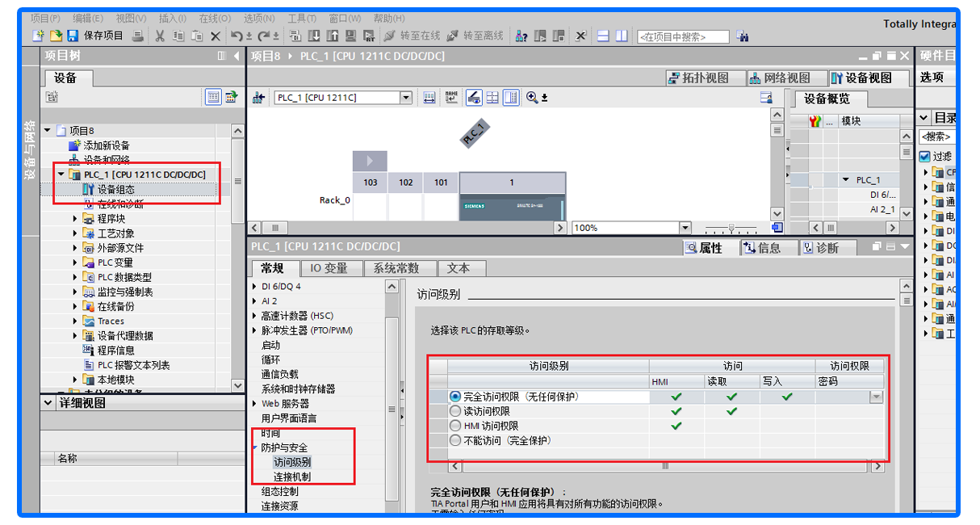Expand the PLC 变量 tree node
980x525 pixels.
76,262
